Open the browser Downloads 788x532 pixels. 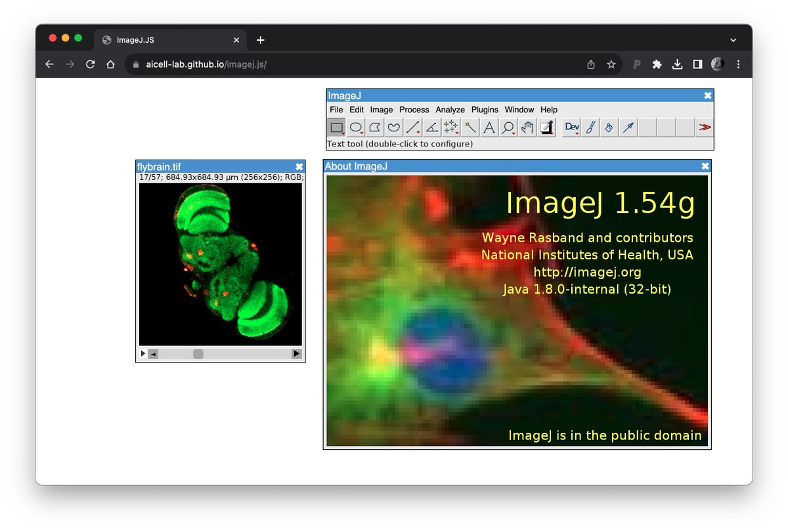[677, 64]
